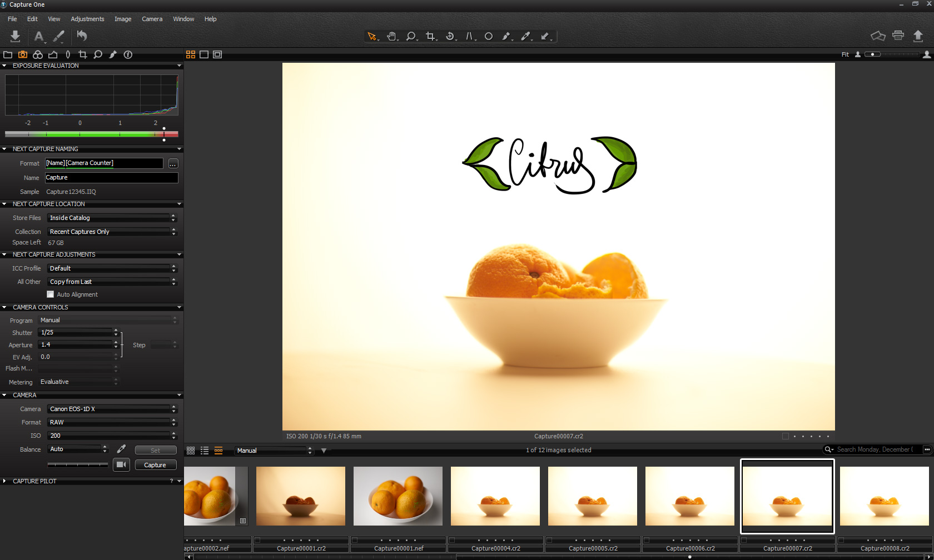934x560 pixels.
Task: Open the Metadata info tool tab
Action: pyautogui.click(x=128, y=54)
